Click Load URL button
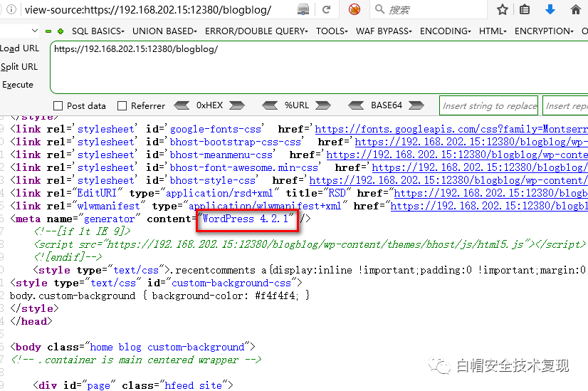Screen dimensions: 588x391 pos(19,48)
